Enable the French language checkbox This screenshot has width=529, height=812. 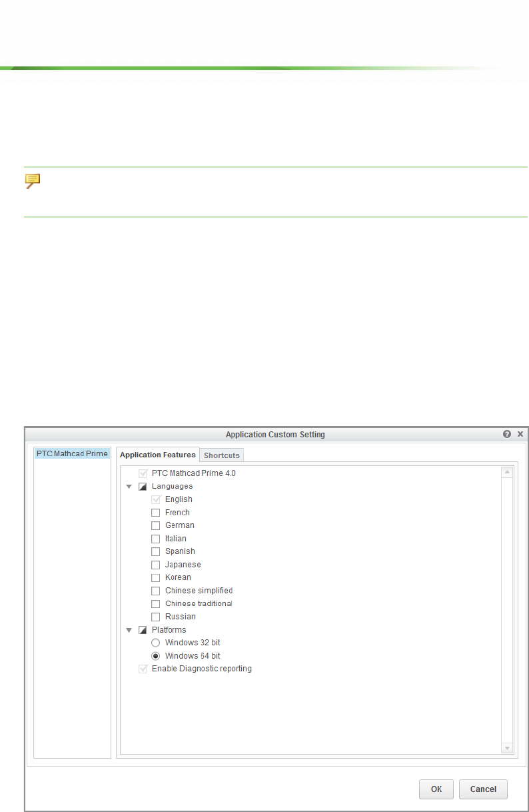tap(156, 513)
